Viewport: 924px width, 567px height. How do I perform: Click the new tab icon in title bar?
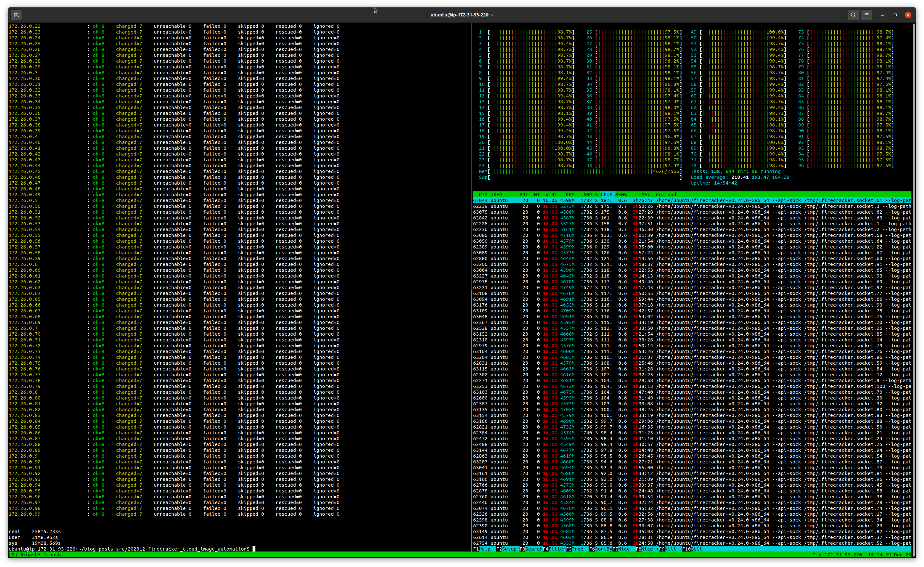click(16, 15)
